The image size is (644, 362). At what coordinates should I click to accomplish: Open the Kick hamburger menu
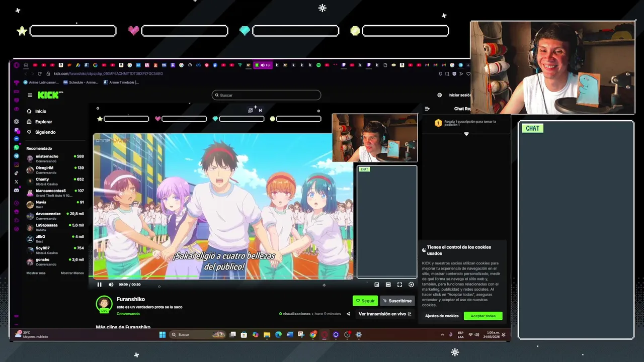point(30,95)
